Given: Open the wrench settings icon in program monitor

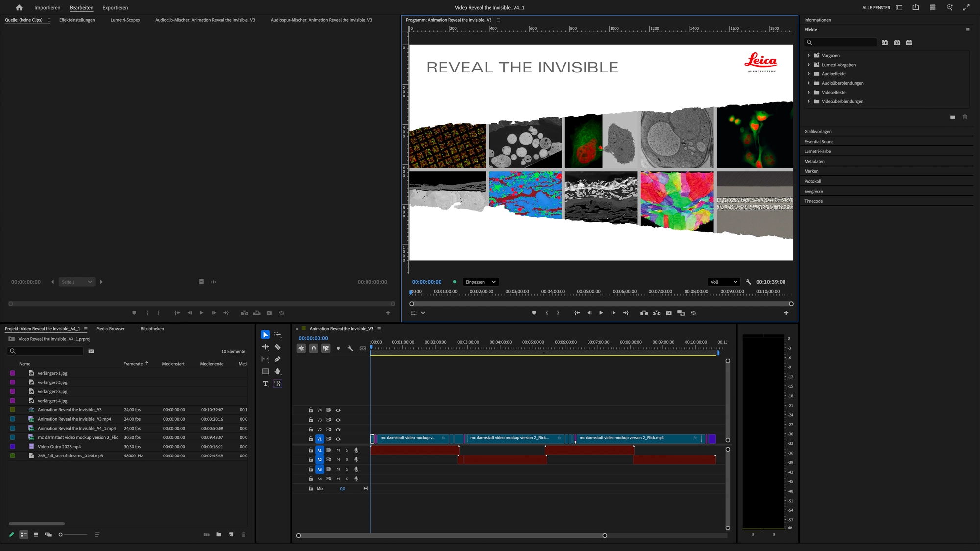Looking at the screenshot, I should (749, 282).
